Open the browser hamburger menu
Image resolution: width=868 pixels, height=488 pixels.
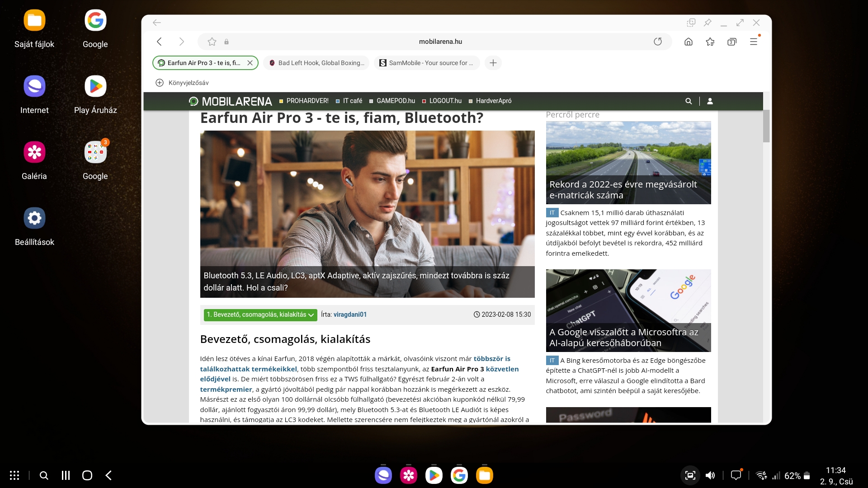pyautogui.click(x=754, y=42)
